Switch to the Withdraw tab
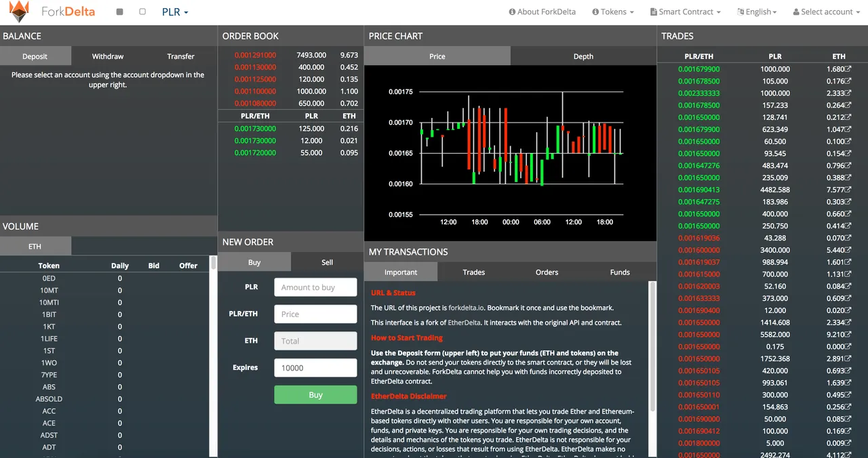The width and height of the screenshot is (868, 458). [108, 56]
